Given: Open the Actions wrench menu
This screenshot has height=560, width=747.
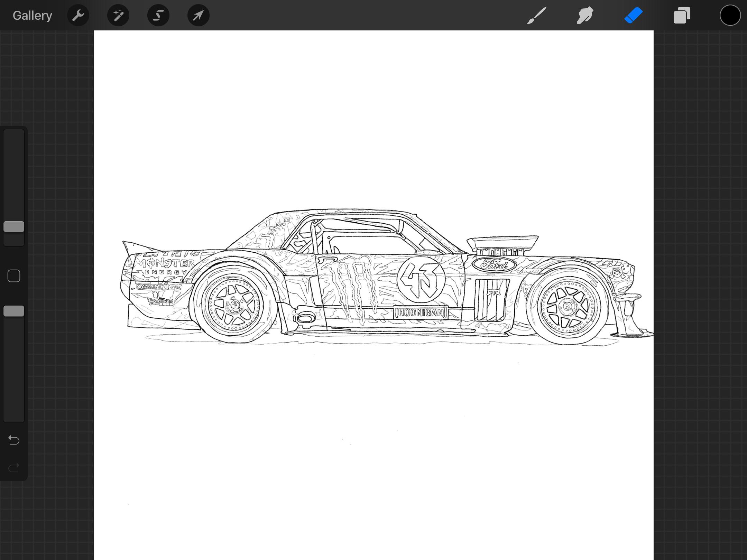Looking at the screenshot, I should click(x=78, y=15).
